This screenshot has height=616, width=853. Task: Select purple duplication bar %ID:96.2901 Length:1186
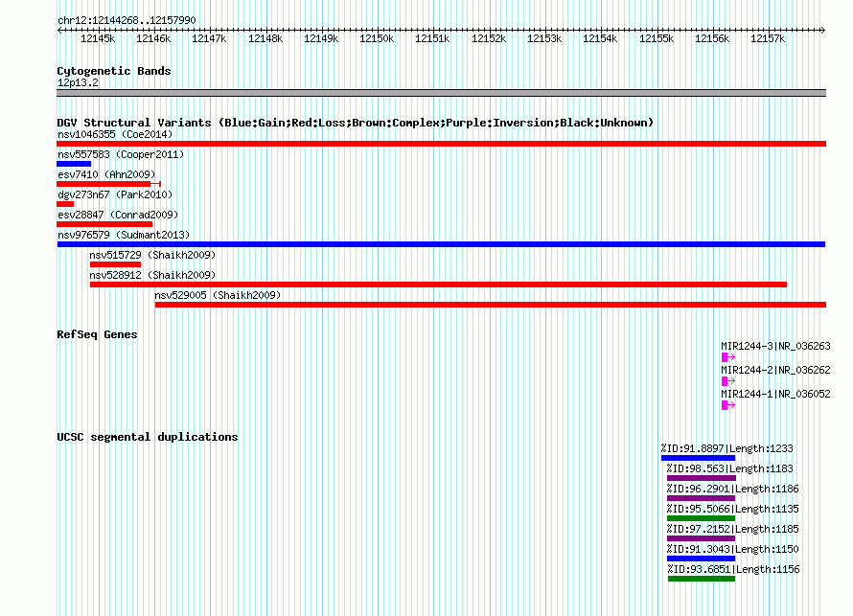[x=702, y=498]
